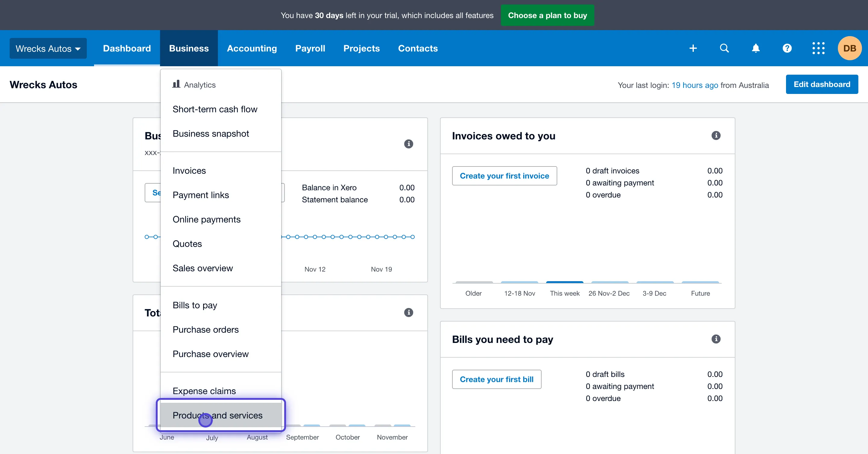This screenshot has width=868, height=454.
Task: Select Business snapshot menu item
Action: 221,134
